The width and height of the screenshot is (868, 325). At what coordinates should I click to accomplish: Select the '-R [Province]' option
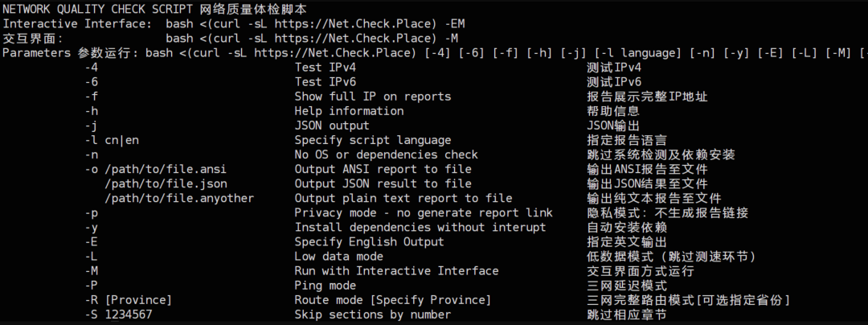point(129,300)
